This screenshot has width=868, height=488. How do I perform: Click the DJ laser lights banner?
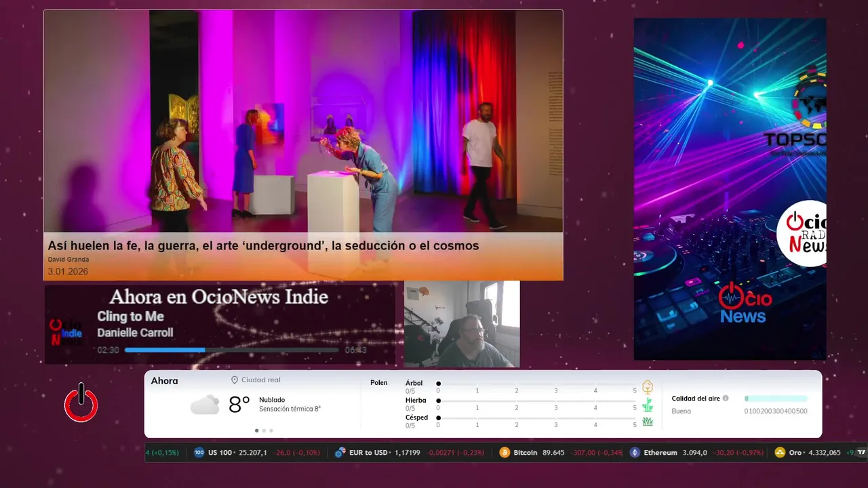(730, 189)
